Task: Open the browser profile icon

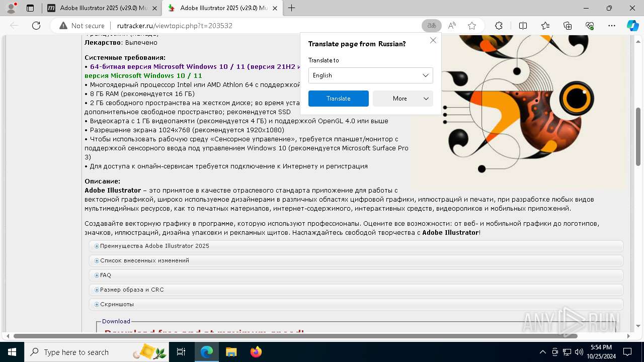Action: (11, 8)
